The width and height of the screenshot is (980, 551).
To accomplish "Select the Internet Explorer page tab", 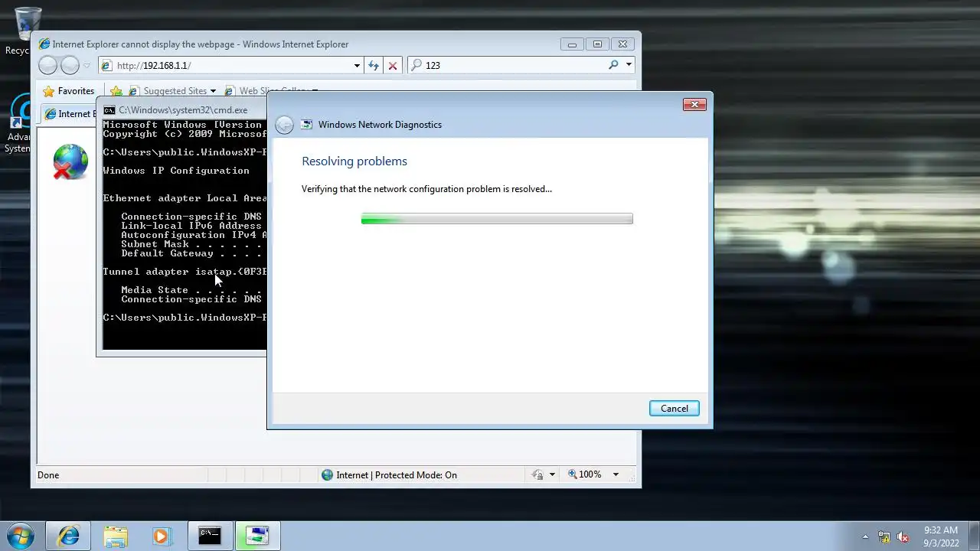I will (x=69, y=114).
